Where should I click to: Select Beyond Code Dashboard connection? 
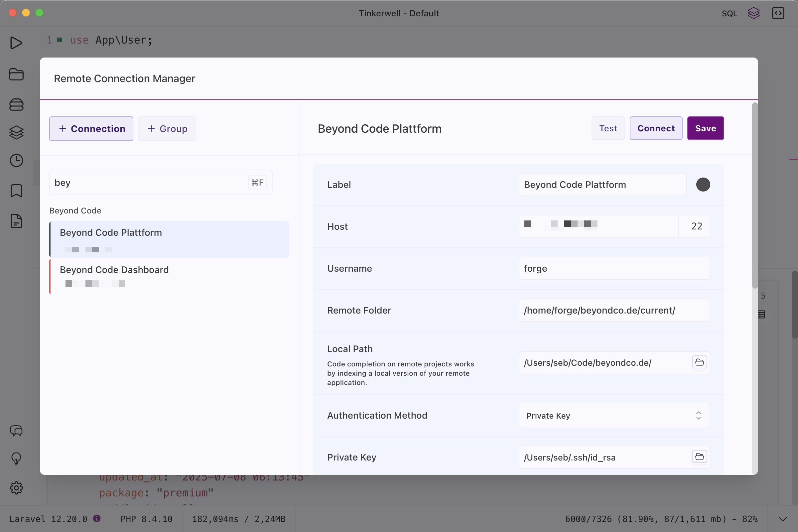(x=169, y=277)
